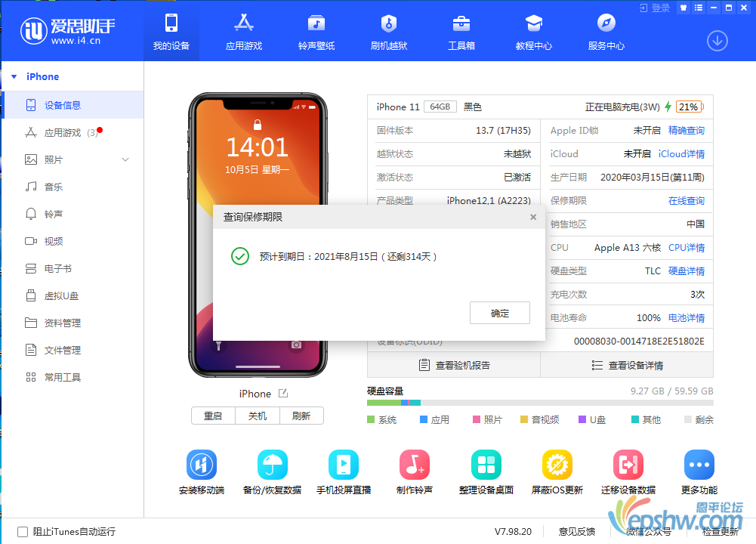Click the 其他 teal legend swatch
Viewport: 756px width, 544px height.
[x=635, y=419]
